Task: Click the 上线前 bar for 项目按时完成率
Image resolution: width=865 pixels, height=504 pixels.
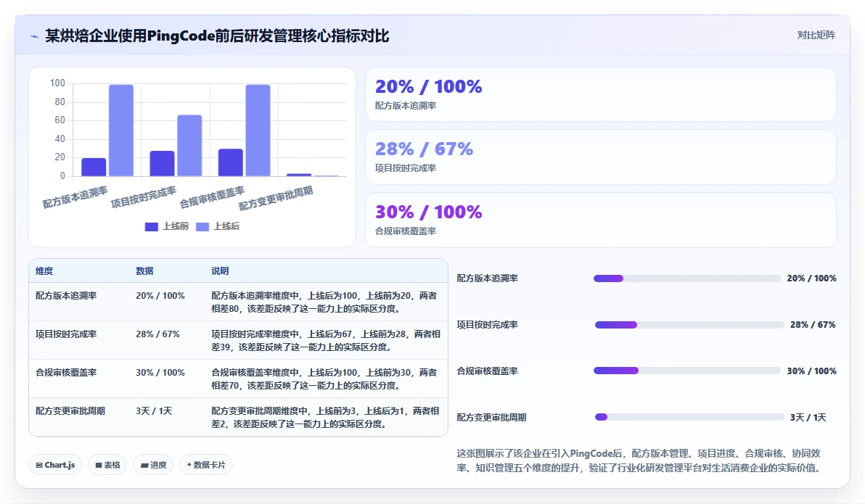Action: pyautogui.click(x=163, y=164)
